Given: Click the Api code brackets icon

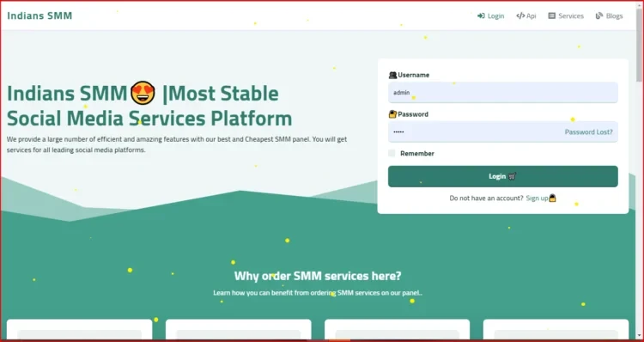Looking at the screenshot, I should [x=520, y=16].
